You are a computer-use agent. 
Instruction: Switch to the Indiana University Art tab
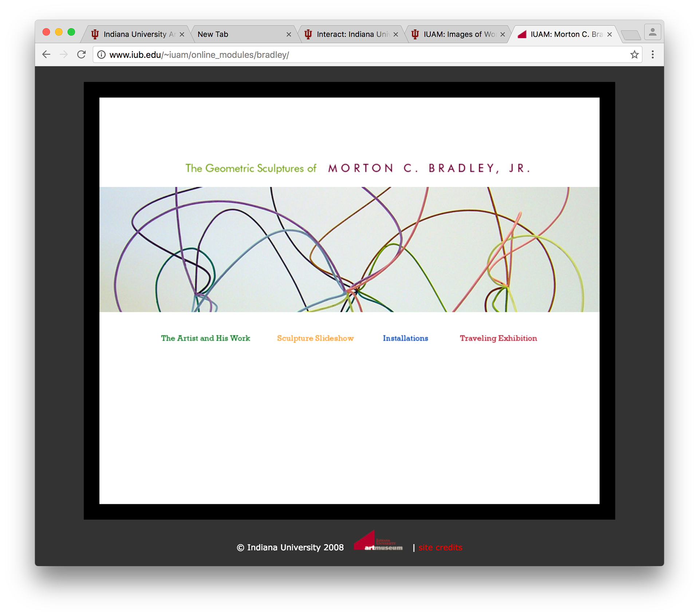(x=135, y=35)
